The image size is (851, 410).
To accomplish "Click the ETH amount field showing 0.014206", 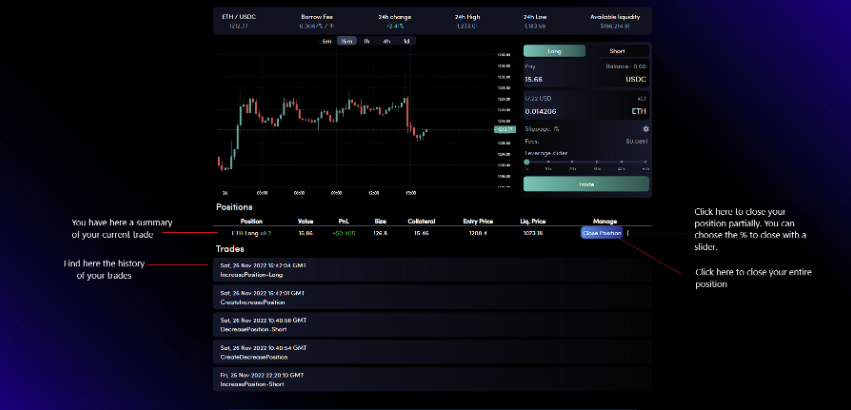I will (x=564, y=111).
